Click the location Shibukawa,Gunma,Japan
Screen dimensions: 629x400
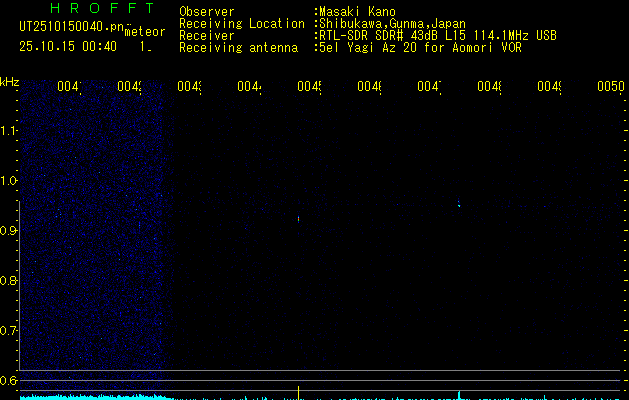pos(392,24)
